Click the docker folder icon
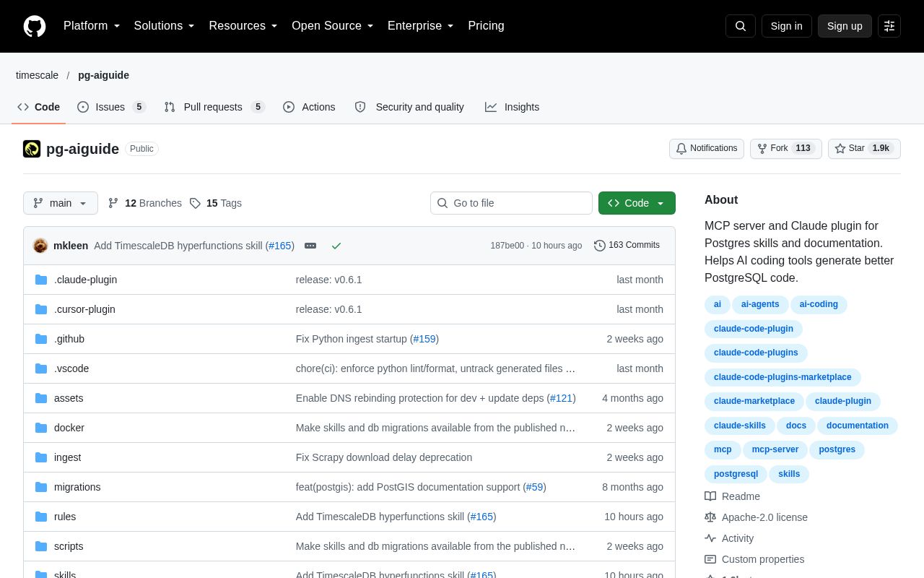Viewport: 924px width, 578px height. click(x=41, y=428)
